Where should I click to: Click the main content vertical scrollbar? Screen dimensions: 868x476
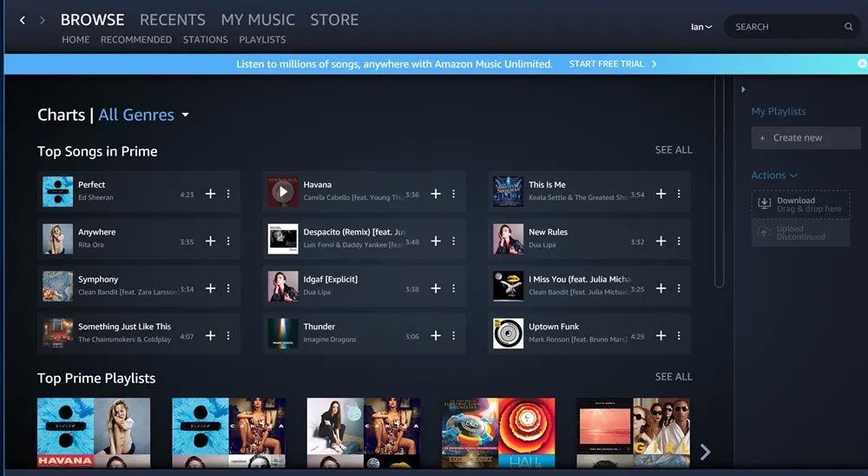pos(719,182)
